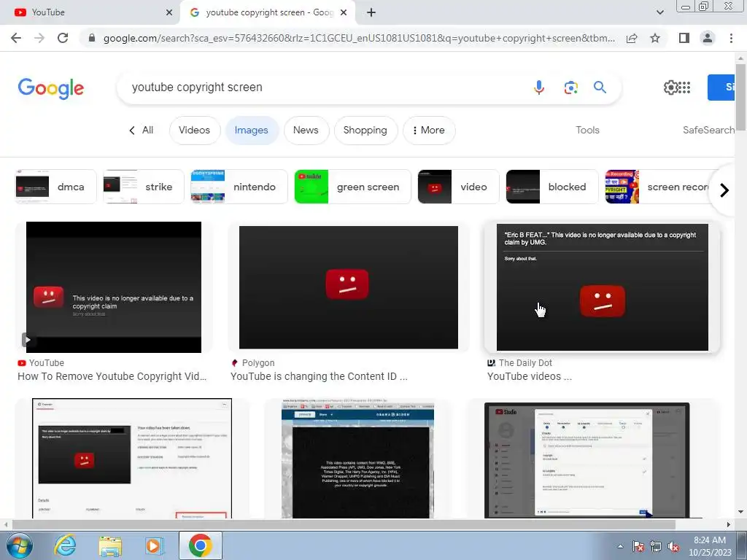Viewport: 747px width, 560px height.
Task: Open the YouTube Studio dialog thumbnail
Action: click(x=587, y=460)
